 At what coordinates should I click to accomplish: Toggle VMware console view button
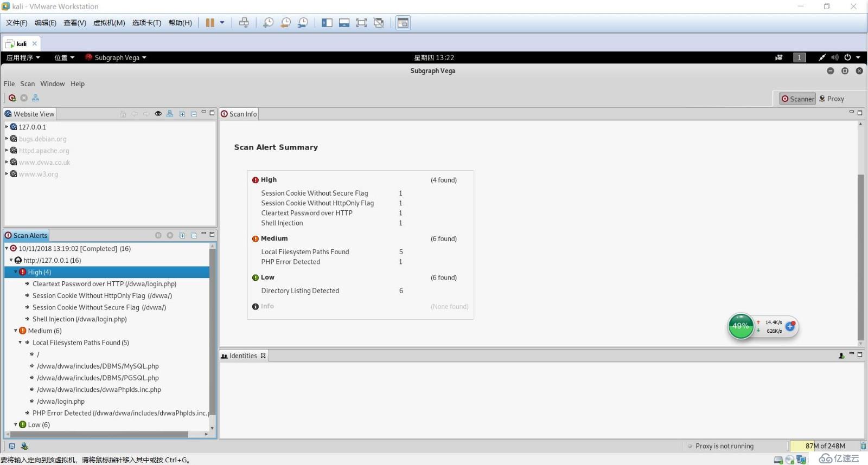click(x=403, y=23)
